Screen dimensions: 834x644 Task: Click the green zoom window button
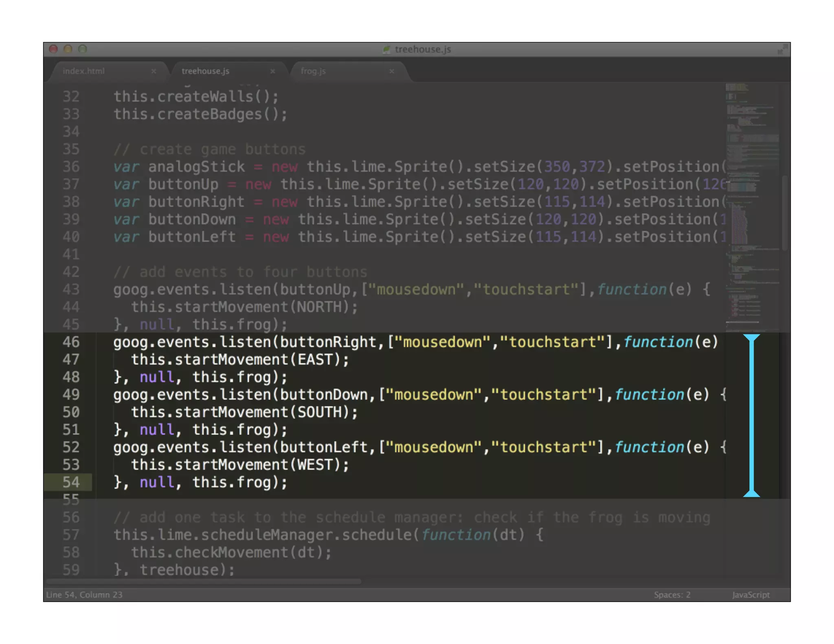(83, 49)
